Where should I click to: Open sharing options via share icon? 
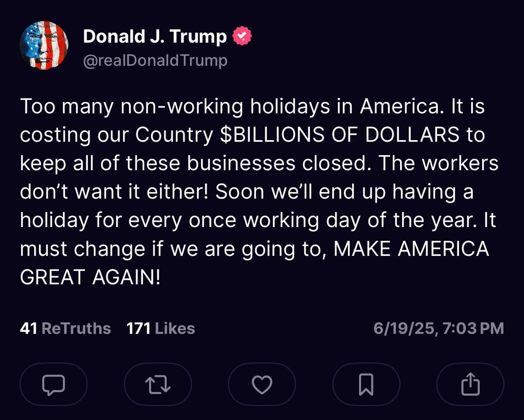(470, 384)
